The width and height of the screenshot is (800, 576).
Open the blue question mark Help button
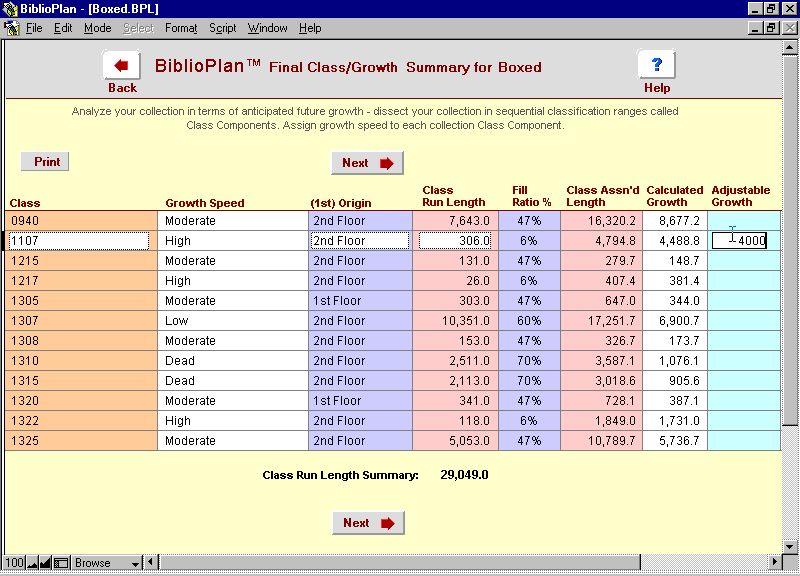click(657, 65)
